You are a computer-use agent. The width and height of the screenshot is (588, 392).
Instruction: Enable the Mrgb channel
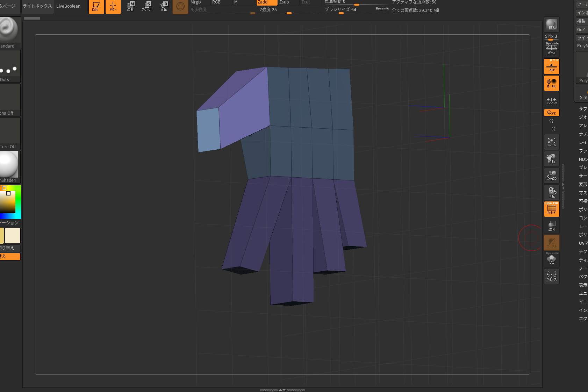(200, 2)
